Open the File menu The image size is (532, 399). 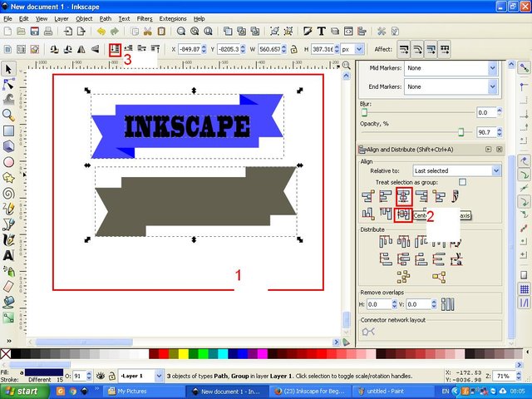click(x=7, y=18)
